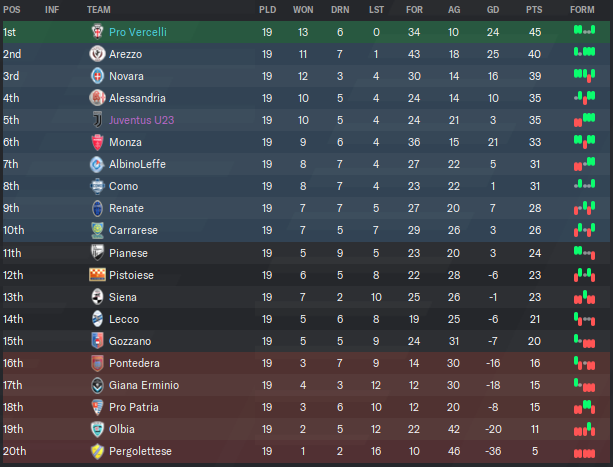Click the Carrarese club badge
The width and height of the screenshot is (613, 467).
click(97, 230)
